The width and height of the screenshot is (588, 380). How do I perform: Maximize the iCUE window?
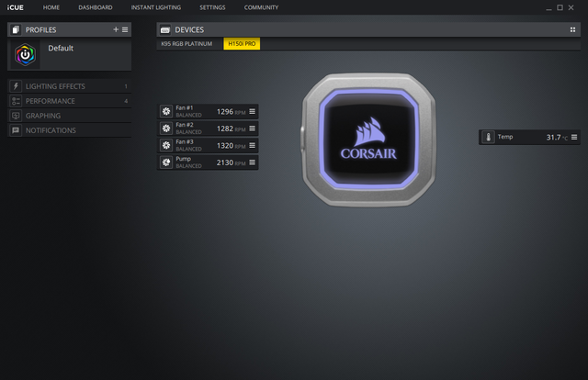(x=560, y=7)
